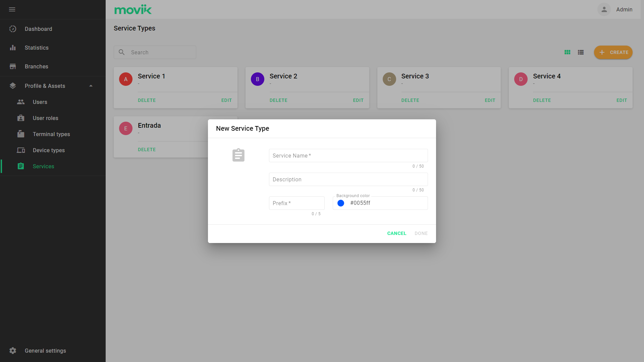644x362 pixels.
Task: Open the hamburger menu icon
Action: pos(12,9)
